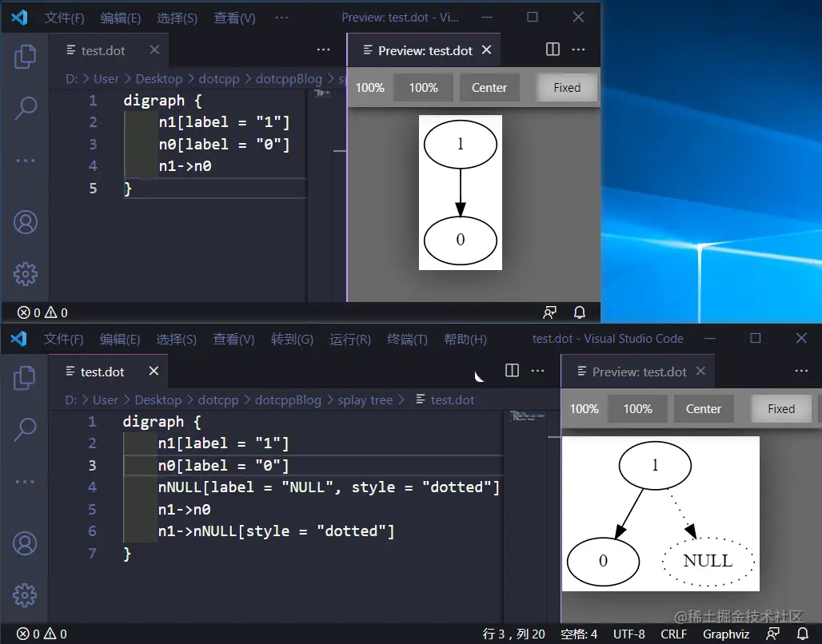Toggle Fixed button in bottom preview toolbar
This screenshot has height=644, width=822.
(x=781, y=409)
